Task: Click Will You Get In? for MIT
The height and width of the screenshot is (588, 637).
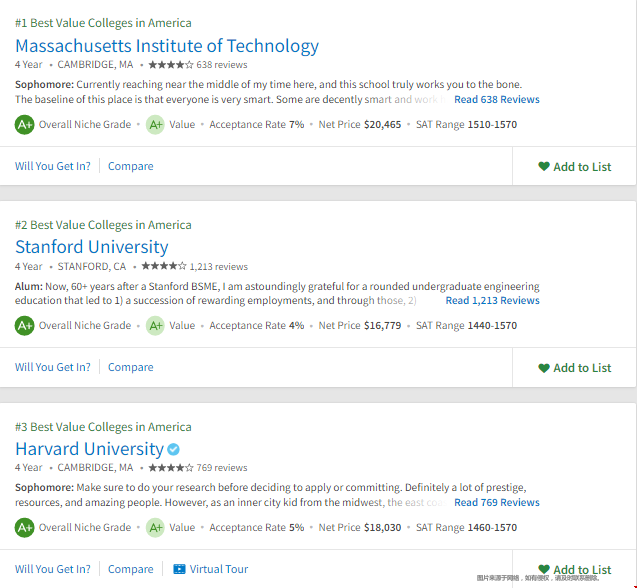Action: [53, 166]
